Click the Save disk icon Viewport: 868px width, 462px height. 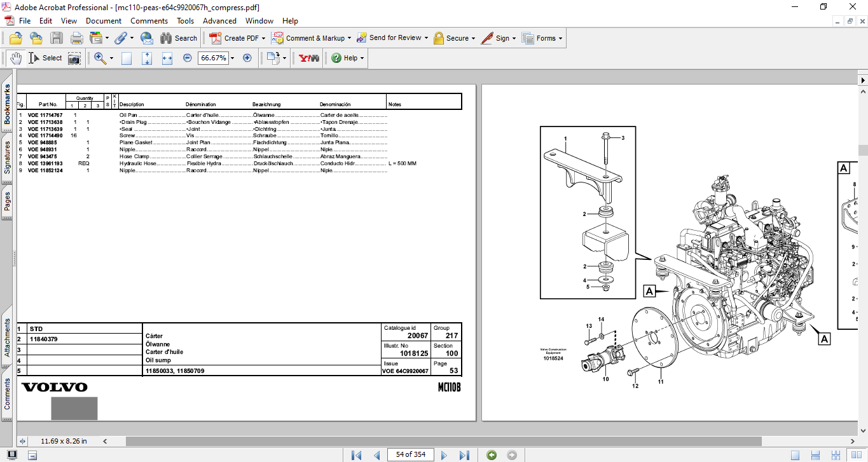pos(57,38)
